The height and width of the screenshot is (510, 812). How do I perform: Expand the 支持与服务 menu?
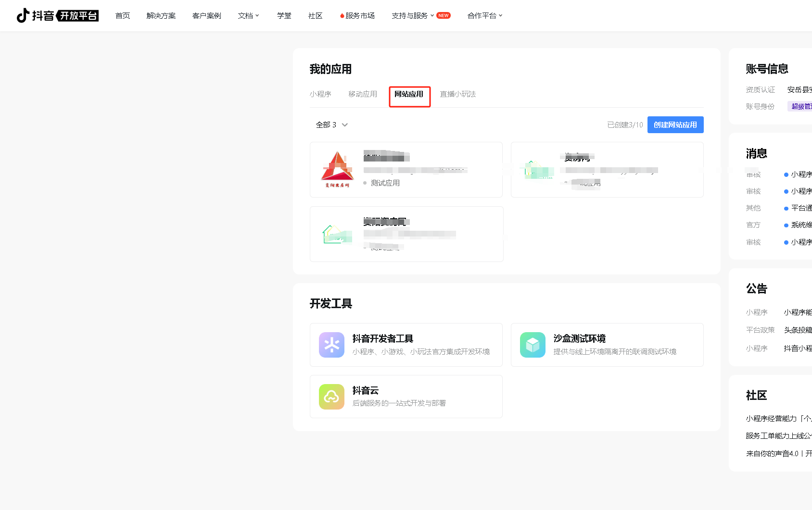click(x=412, y=16)
